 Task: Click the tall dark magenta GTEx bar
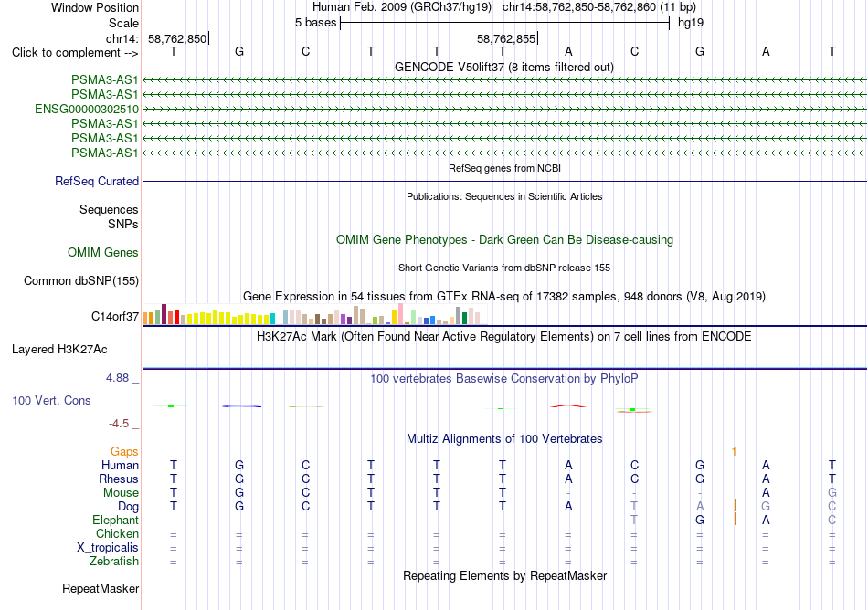pyautogui.click(x=164, y=314)
